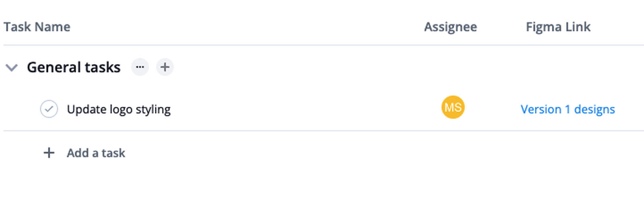Toggle the checkmark circle on the task row
The width and height of the screenshot is (644, 200).
click(49, 109)
